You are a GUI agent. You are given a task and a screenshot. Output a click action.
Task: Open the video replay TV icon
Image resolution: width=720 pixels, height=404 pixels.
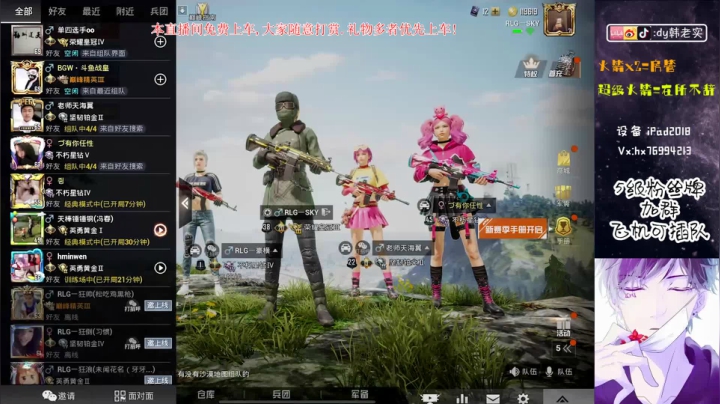click(x=430, y=398)
